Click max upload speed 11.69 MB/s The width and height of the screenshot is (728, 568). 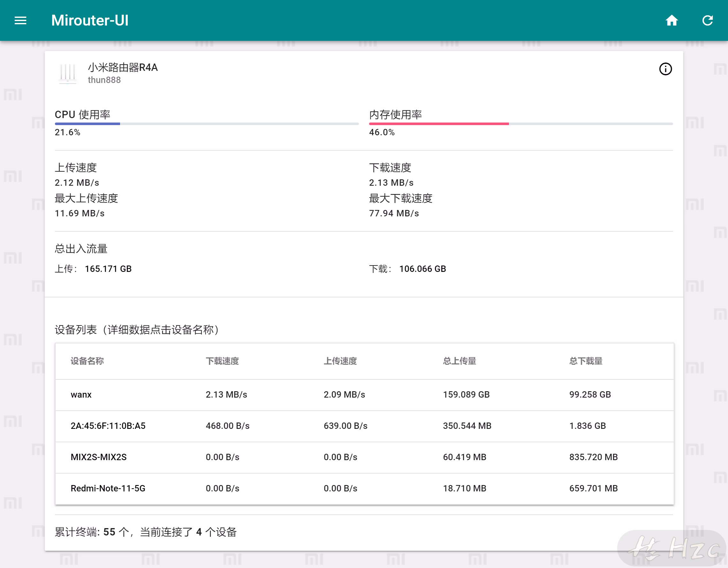(x=80, y=213)
